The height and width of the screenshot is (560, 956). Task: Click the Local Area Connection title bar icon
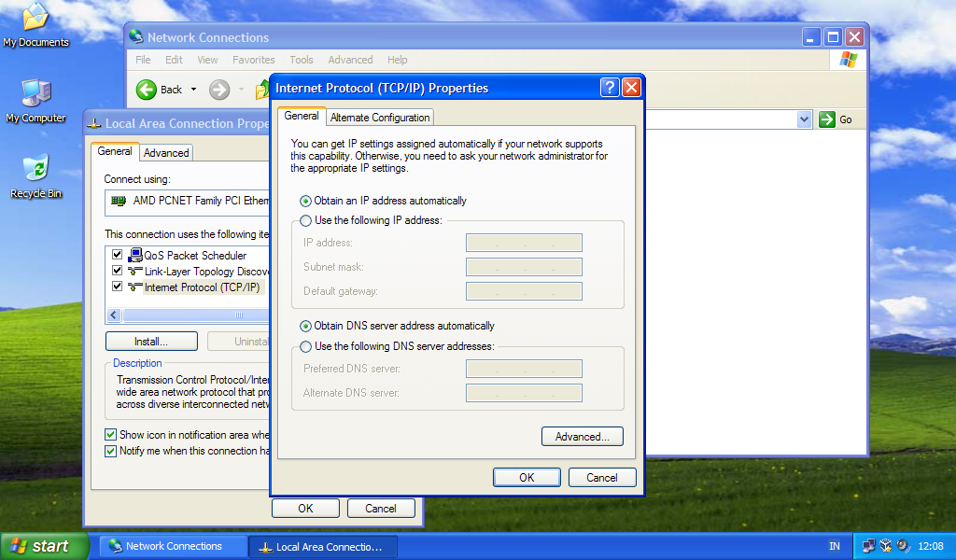(94, 124)
